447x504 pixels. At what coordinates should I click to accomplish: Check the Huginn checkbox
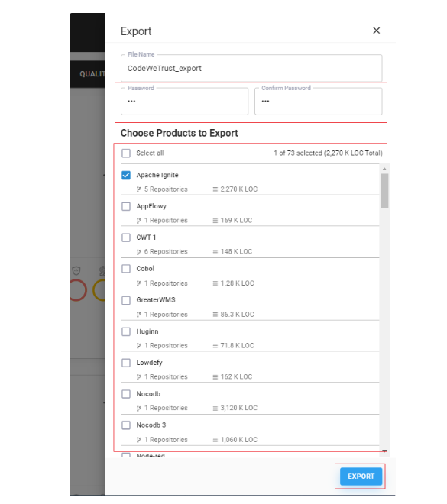[126, 331]
